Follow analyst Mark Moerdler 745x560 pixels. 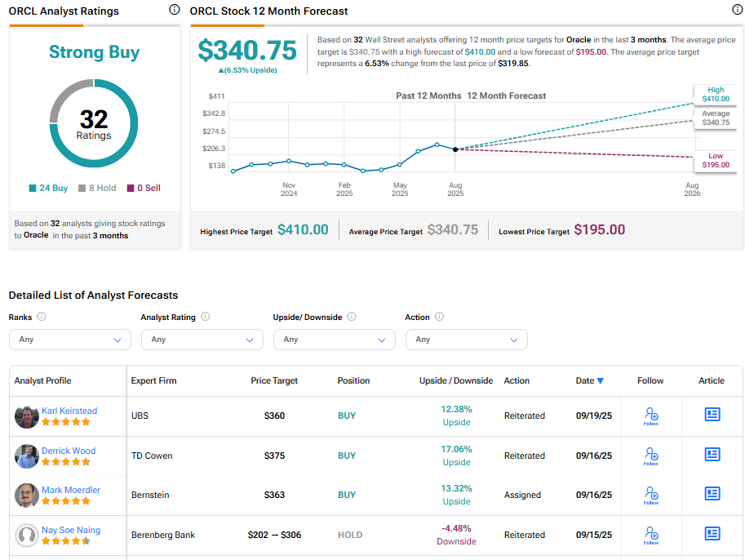pyautogui.click(x=651, y=495)
